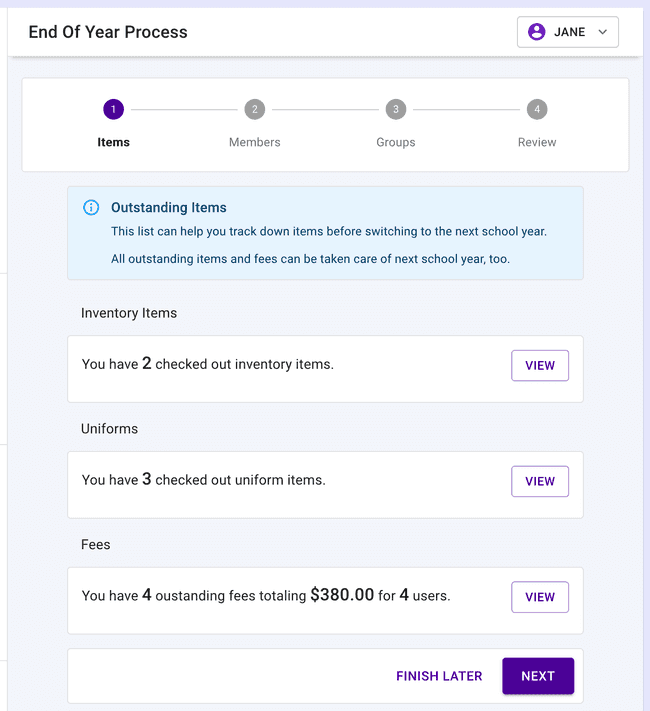Click the Next button
This screenshot has height=711, width=650.
[538, 676]
